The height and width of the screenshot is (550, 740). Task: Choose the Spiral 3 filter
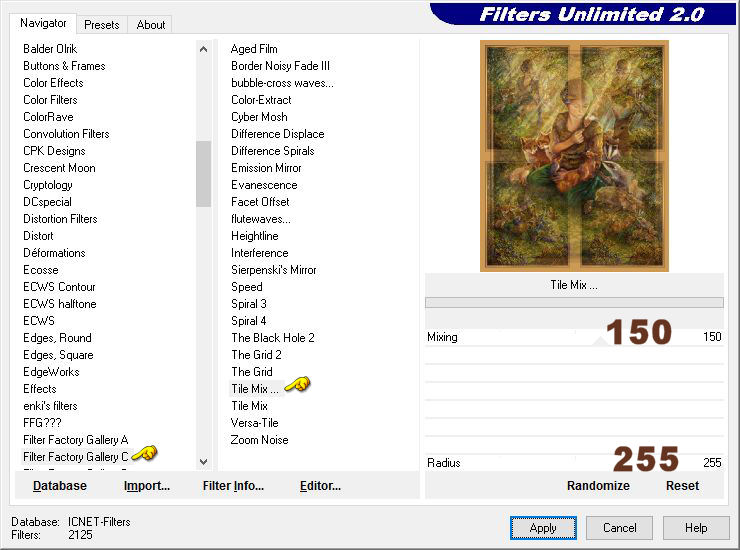[249, 304]
